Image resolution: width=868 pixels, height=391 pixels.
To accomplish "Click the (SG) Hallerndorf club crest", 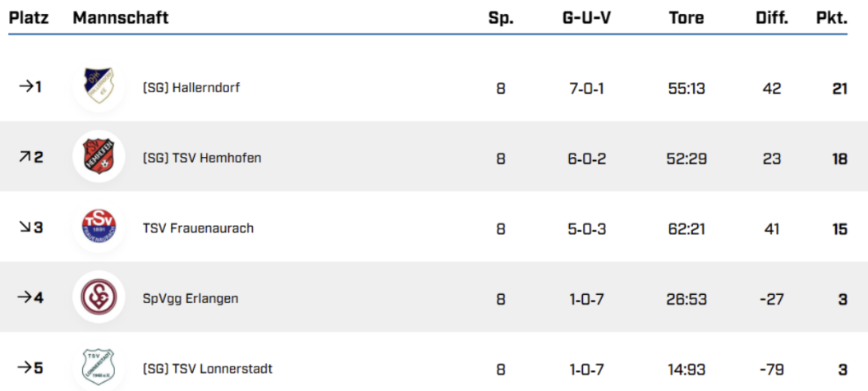I will (x=99, y=87).
